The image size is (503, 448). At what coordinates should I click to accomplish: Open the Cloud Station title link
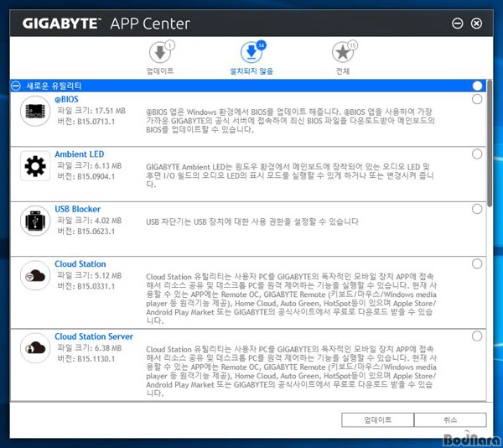click(x=80, y=263)
